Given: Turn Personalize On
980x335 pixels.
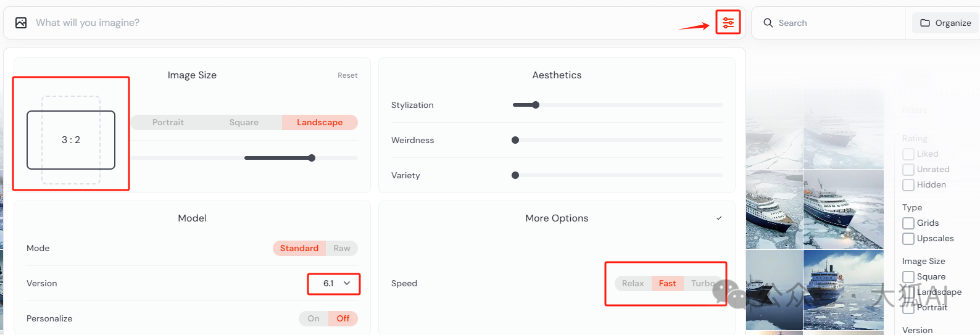Looking at the screenshot, I should point(314,318).
